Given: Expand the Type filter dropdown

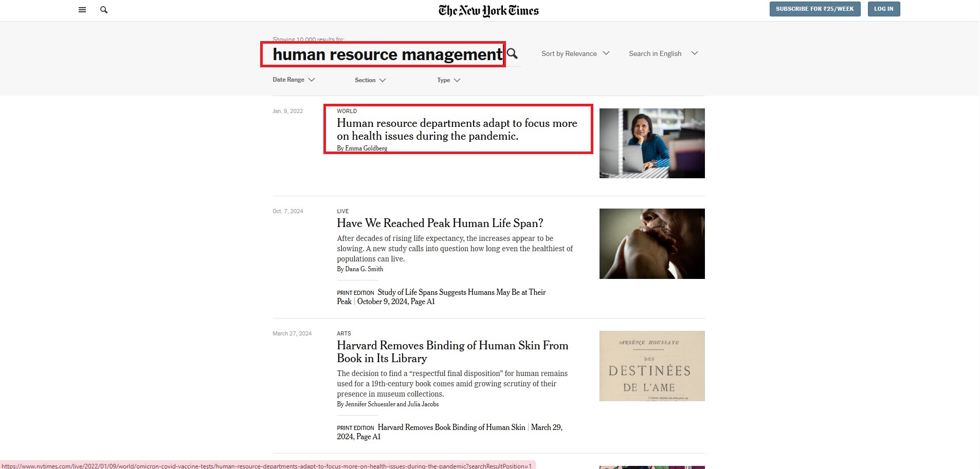Looking at the screenshot, I should point(448,80).
